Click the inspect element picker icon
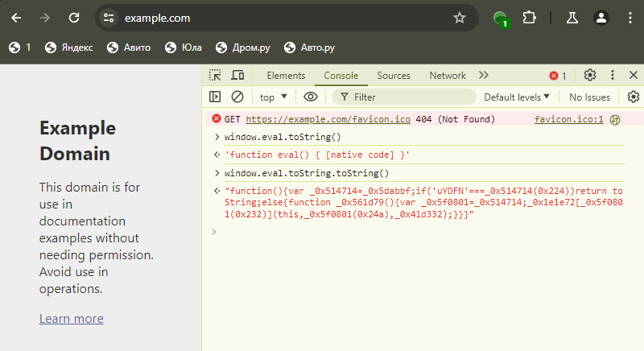Viewport: 644px width, 351px height. click(215, 76)
